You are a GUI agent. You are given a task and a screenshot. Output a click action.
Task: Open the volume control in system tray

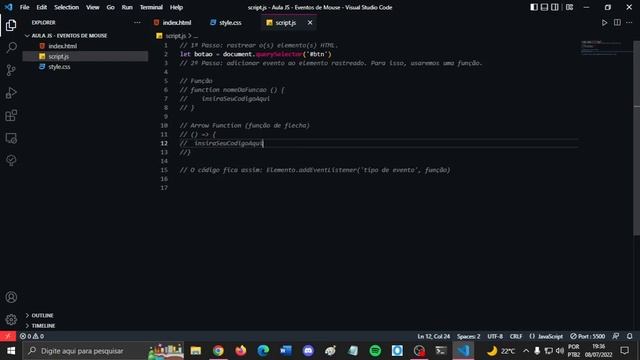coord(560,351)
